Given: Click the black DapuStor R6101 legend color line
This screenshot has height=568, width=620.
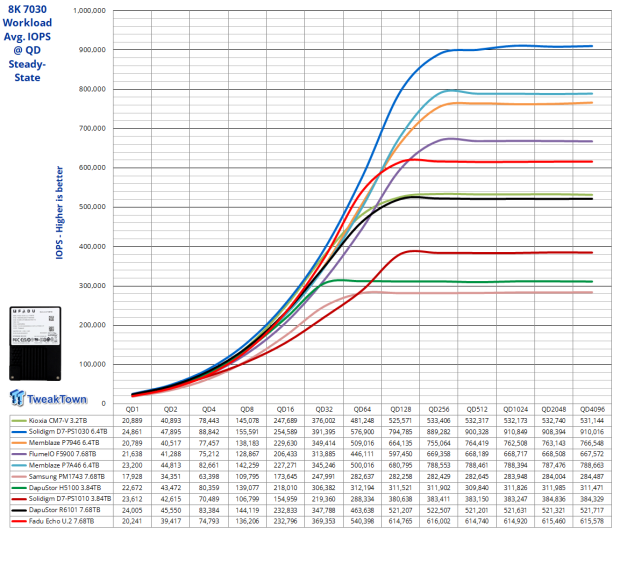Looking at the screenshot, I should pos(19,510).
